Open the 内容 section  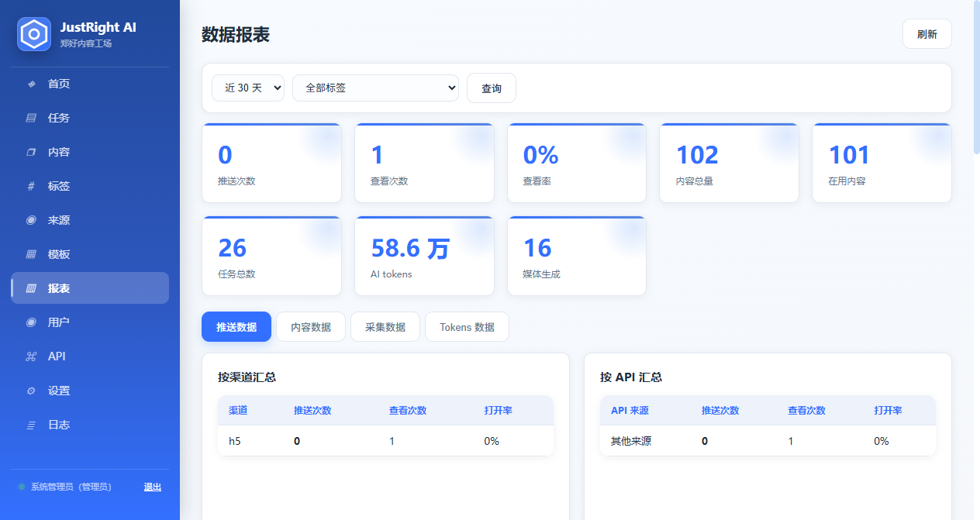(x=90, y=152)
